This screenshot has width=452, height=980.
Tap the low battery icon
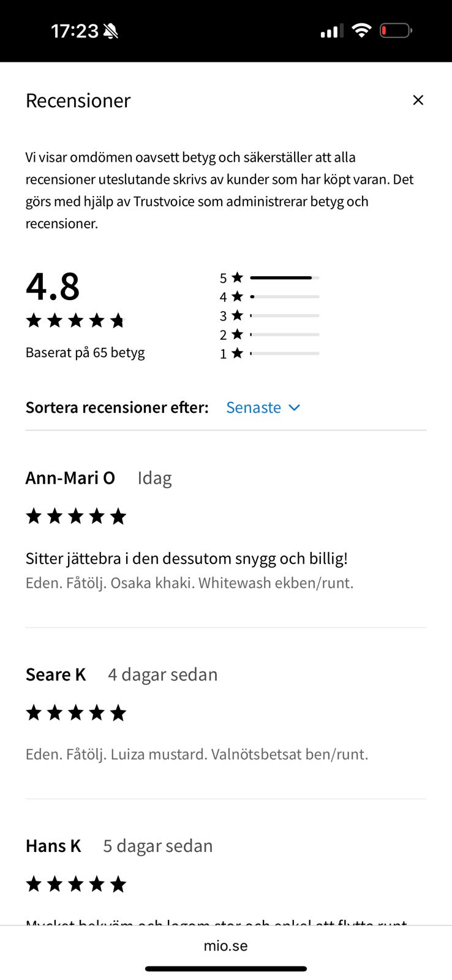396,31
